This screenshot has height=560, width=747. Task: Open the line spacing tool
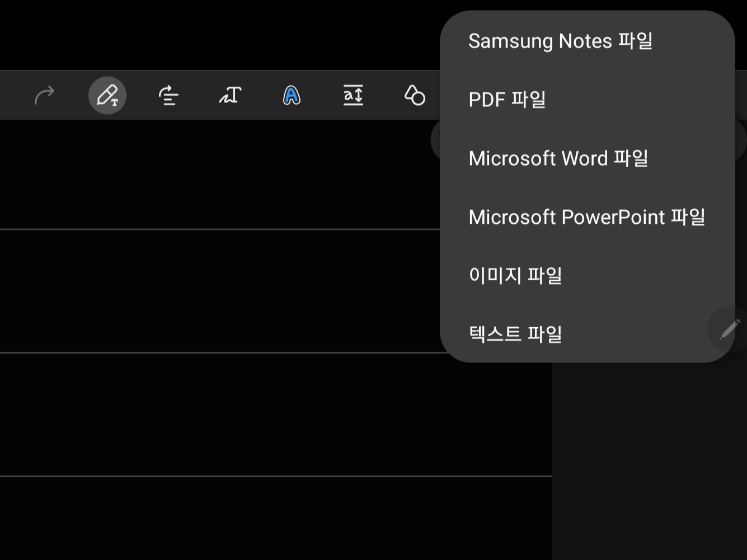[353, 96]
